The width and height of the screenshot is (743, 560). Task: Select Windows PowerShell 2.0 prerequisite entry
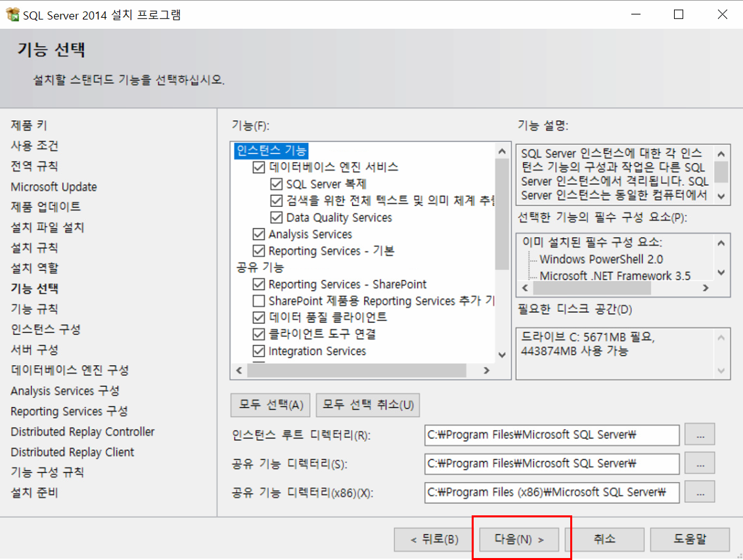click(601, 259)
